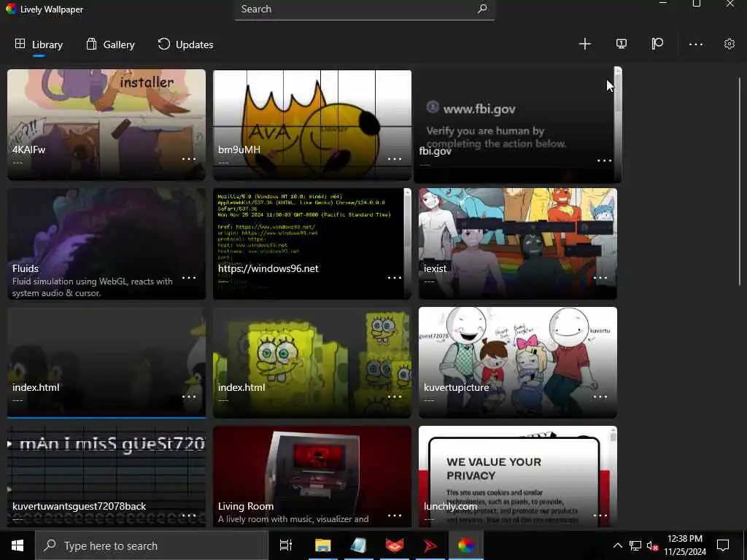Open more options for fbi.gov wallpaper

[x=604, y=161]
